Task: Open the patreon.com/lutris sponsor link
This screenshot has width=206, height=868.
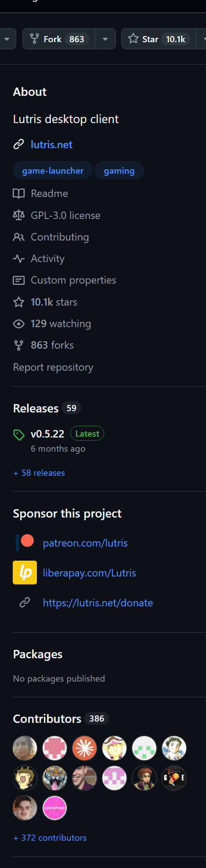Action: [x=85, y=543]
